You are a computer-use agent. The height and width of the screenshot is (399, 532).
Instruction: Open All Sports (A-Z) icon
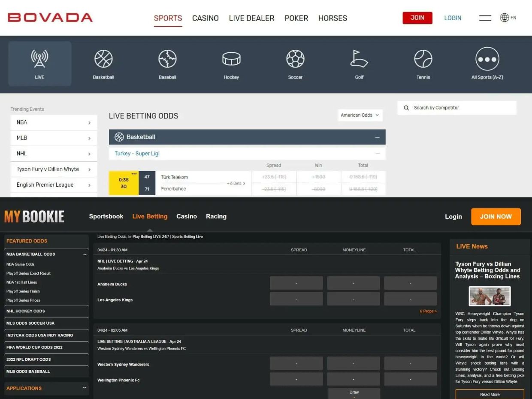487,59
